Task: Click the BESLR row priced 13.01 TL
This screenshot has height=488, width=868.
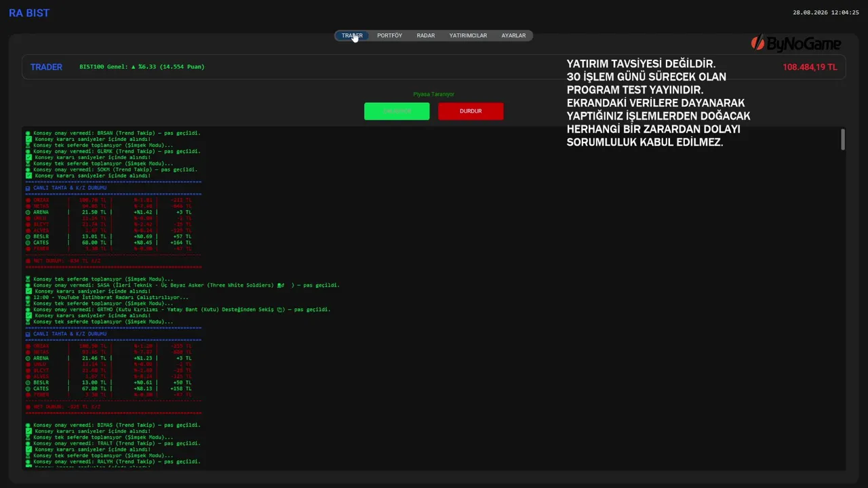Action: (x=109, y=237)
